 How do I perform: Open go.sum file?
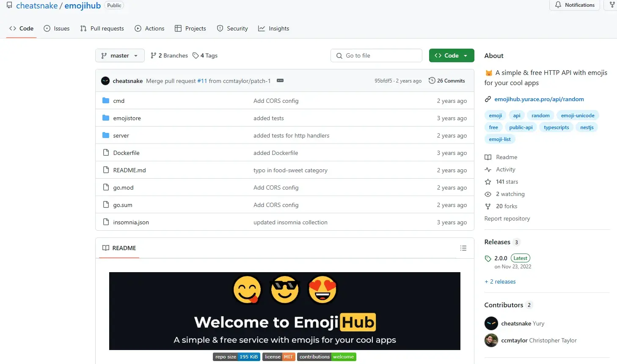pyautogui.click(x=123, y=205)
